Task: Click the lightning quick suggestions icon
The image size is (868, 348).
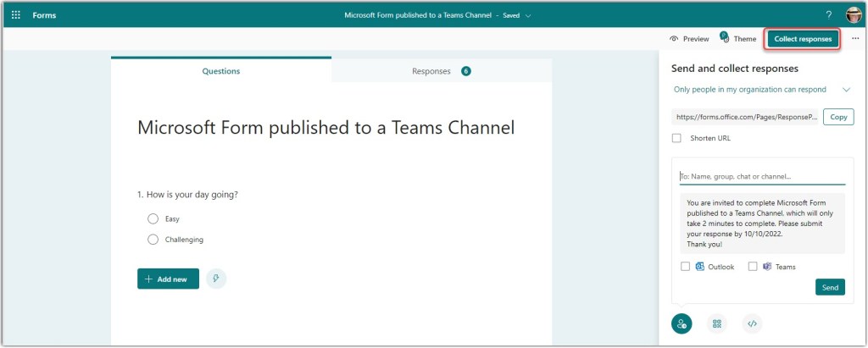Action: [x=216, y=279]
